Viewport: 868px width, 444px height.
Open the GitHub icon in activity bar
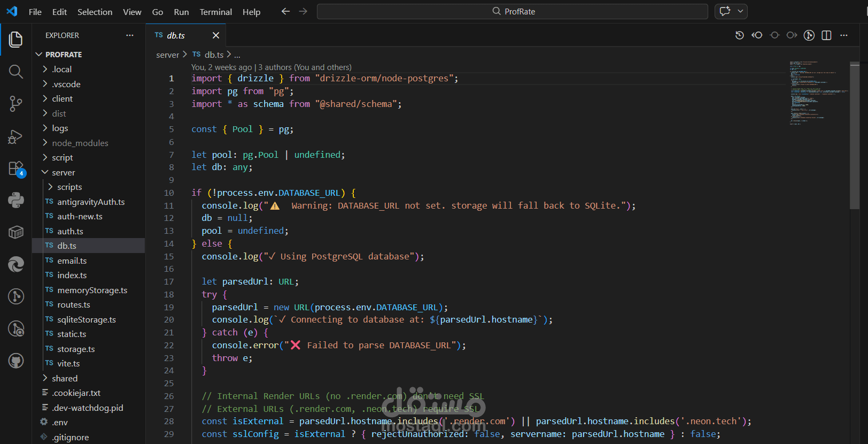pos(15,361)
